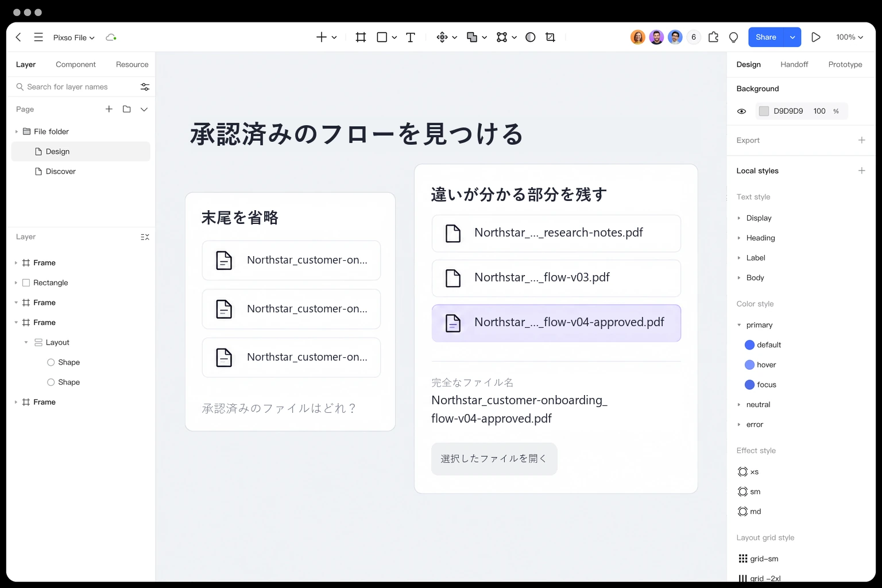Click the boolean operation icon
The image size is (882, 588).
pyautogui.click(x=472, y=37)
